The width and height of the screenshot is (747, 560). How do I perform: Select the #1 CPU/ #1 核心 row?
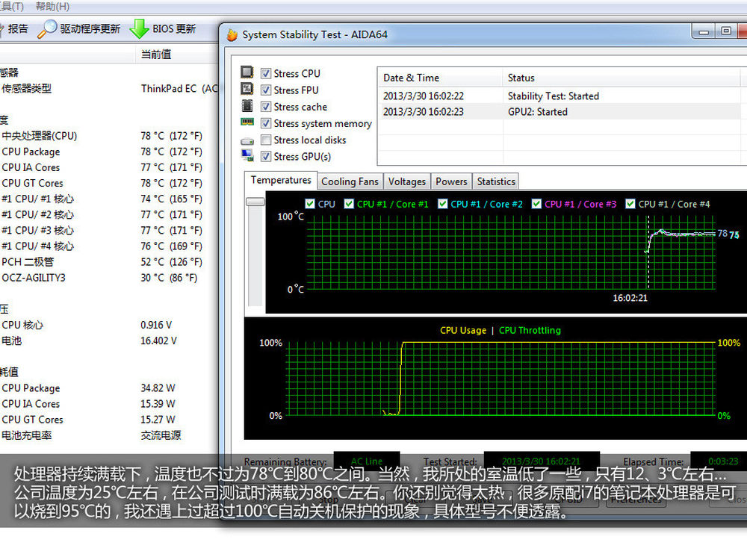(x=109, y=199)
